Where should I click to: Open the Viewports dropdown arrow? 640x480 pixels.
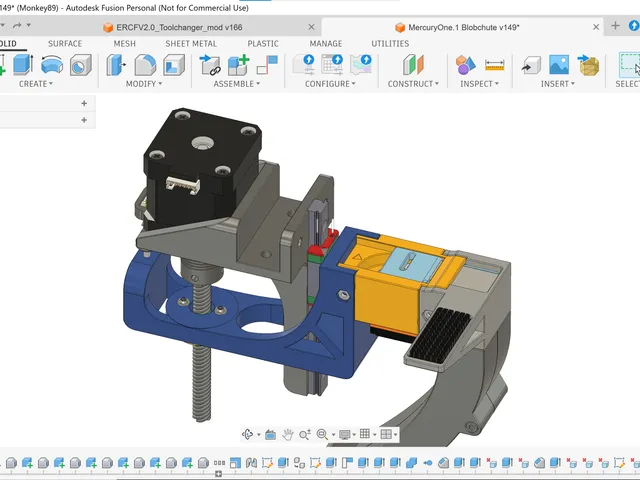396,435
